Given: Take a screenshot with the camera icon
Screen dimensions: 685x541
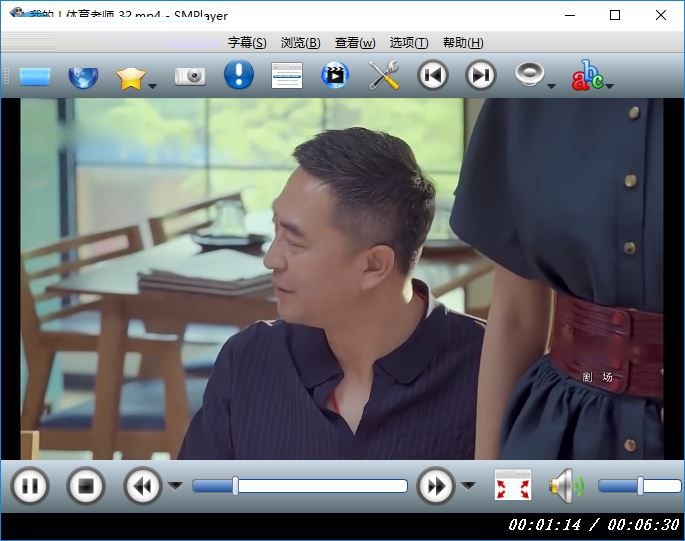Looking at the screenshot, I should tap(189, 76).
